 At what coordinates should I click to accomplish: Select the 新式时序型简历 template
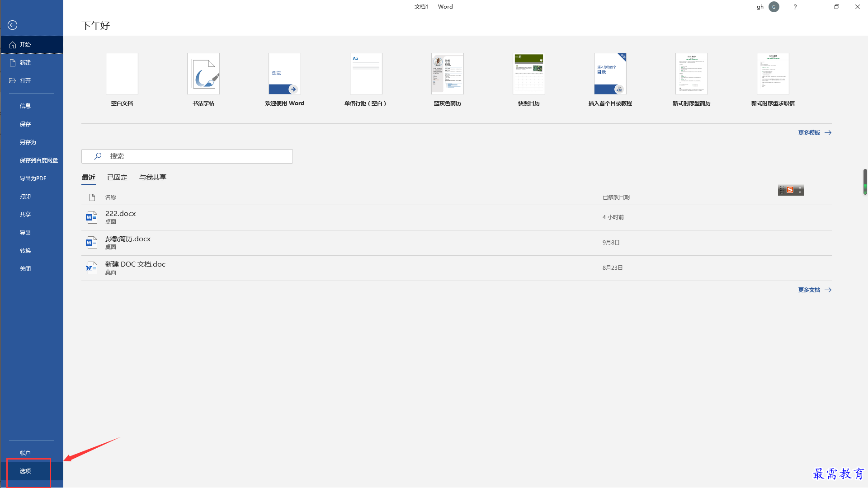(692, 80)
